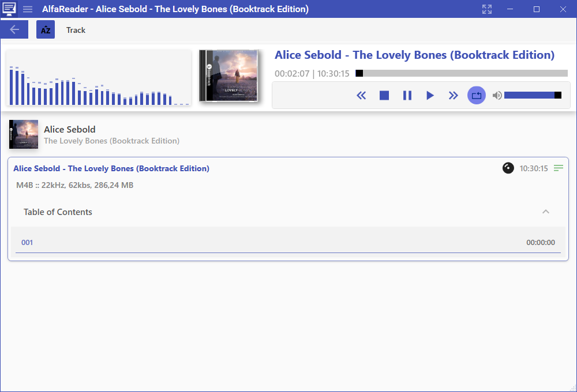Image resolution: width=577 pixels, height=392 pixels.
Task: Collapse the Table of Contents section
Action: pos(546,212)
